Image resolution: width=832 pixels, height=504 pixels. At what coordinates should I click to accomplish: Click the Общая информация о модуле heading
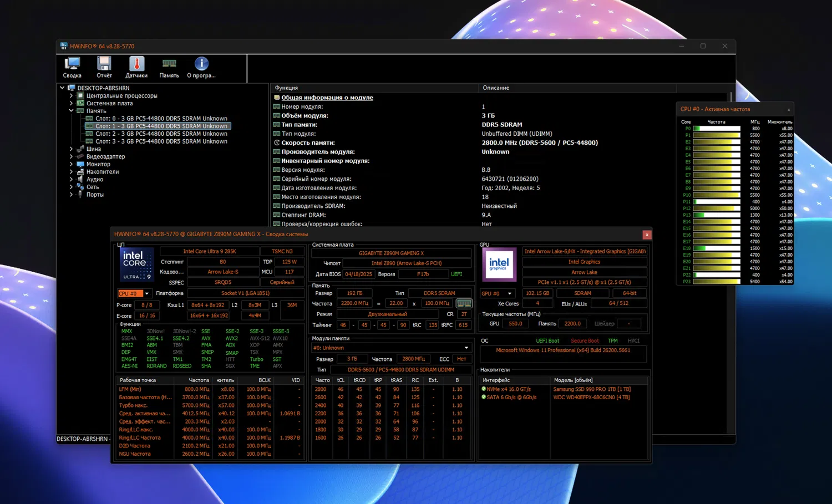click(x=327, y=98)
